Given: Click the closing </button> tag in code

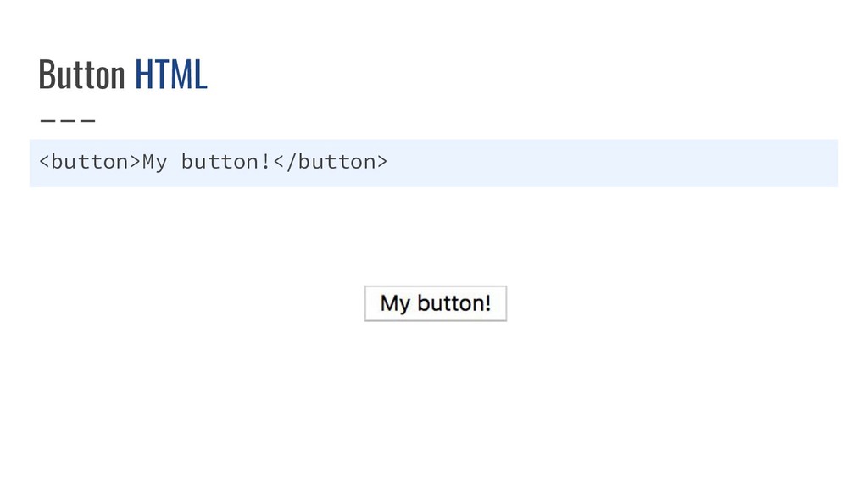Looking at the screenshot, I should point(331,162).
